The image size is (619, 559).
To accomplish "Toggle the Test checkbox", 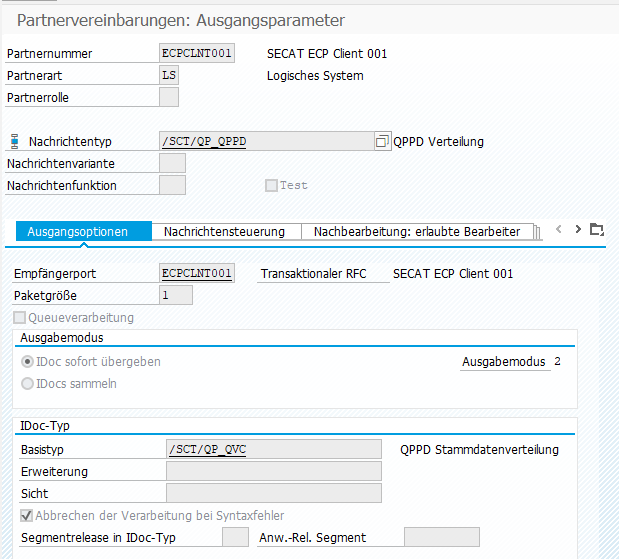I will tap(271, 185).
